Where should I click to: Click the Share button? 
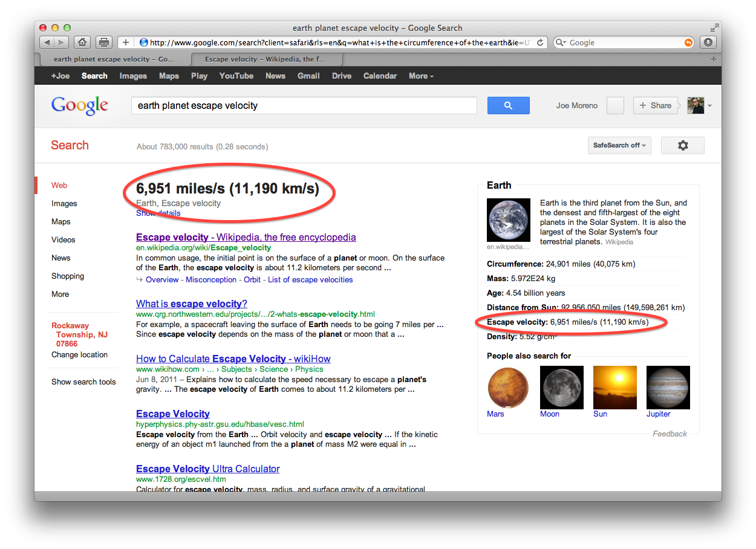(656, 105)
